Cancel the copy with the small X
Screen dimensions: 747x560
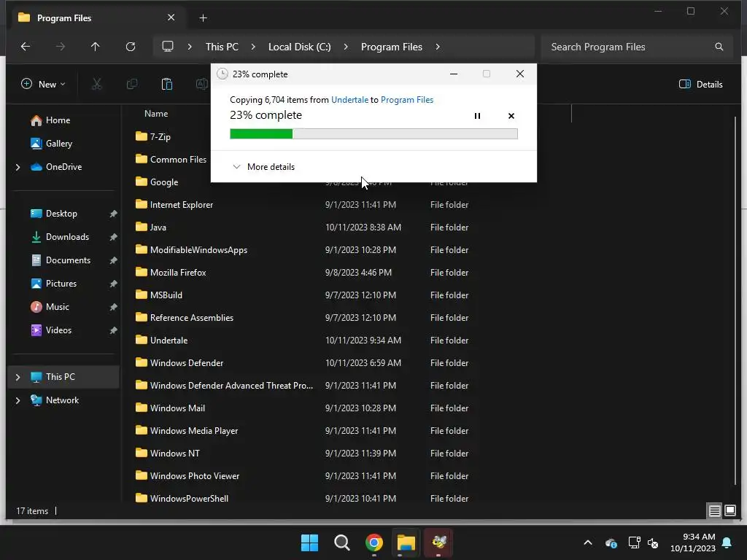click(511, 116)
